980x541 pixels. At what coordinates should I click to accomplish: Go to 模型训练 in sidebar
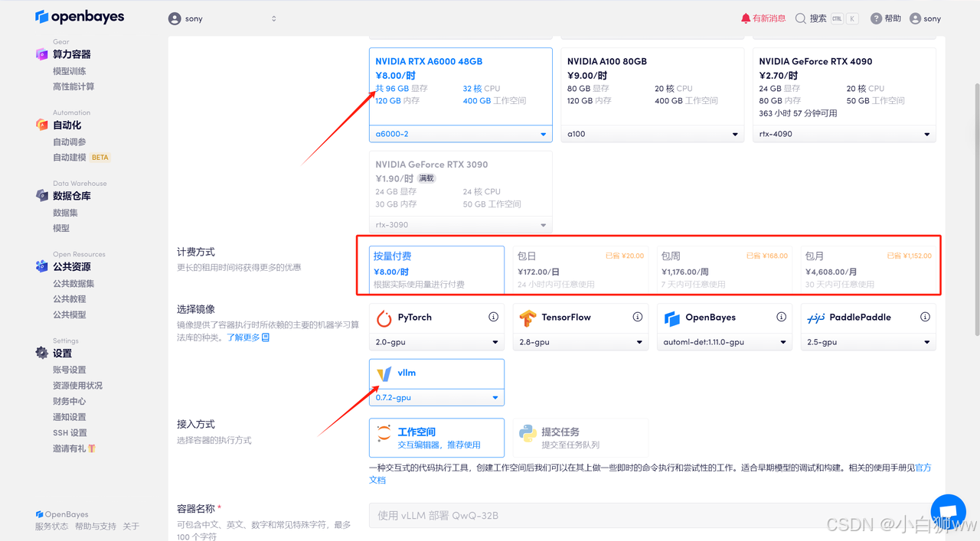(69, 71)
